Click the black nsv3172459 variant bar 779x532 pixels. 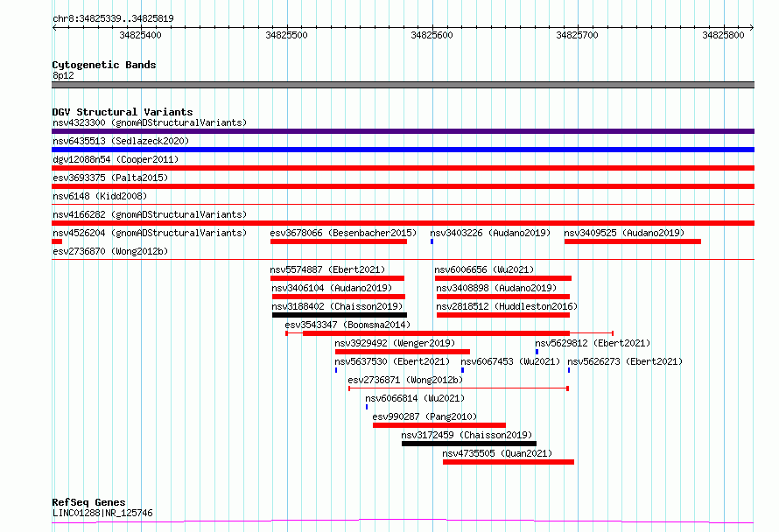point(469,444)
